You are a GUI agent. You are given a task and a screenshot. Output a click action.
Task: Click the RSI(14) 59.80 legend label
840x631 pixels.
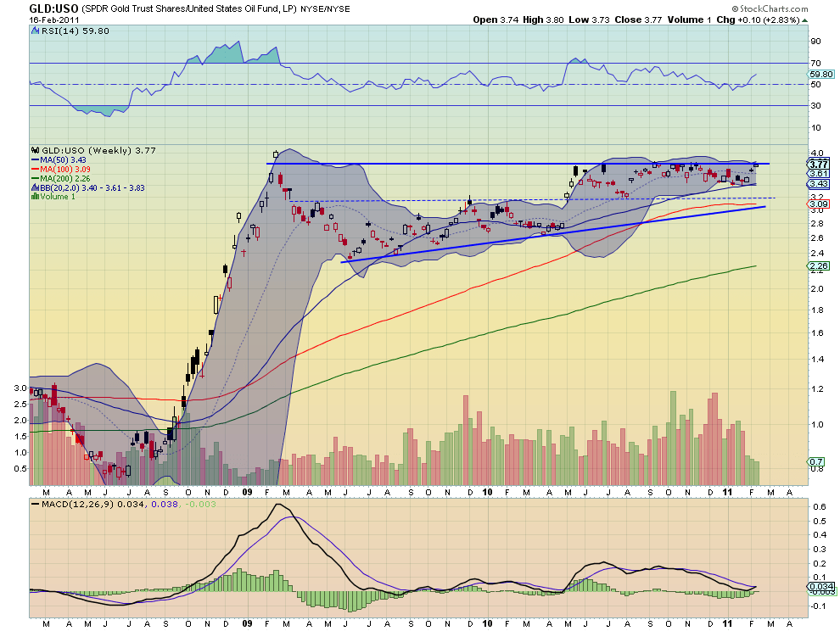tap(75, 31)
